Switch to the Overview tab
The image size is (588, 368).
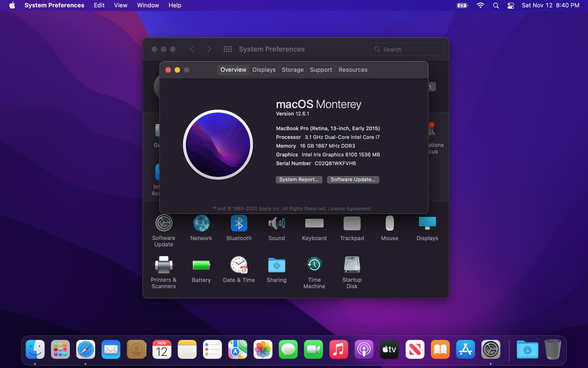point(233,70)
